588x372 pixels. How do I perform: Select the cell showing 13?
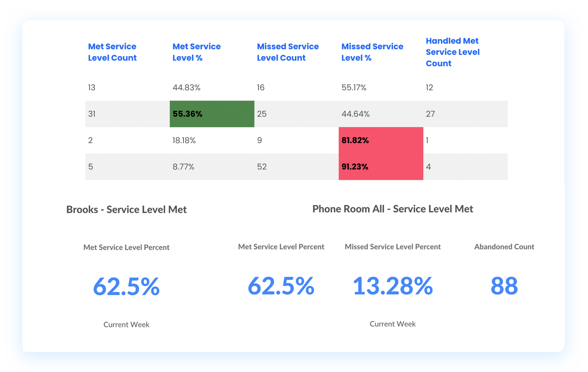click(x=127, y=88)
